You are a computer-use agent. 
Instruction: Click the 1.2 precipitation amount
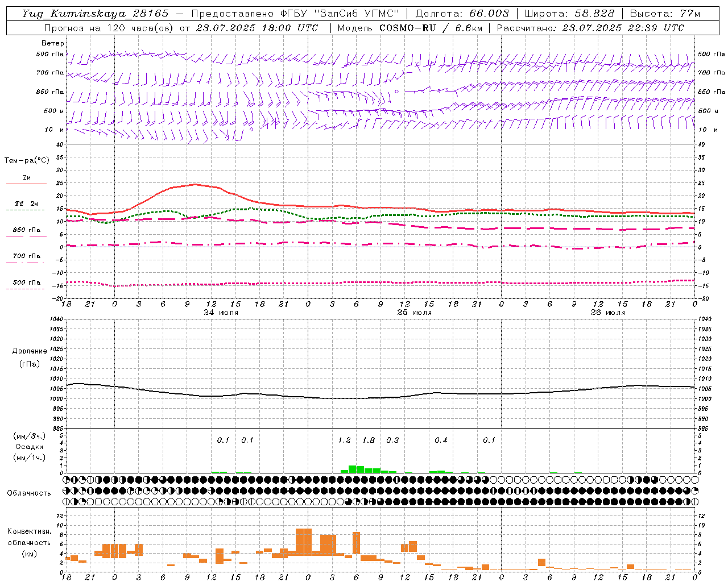344,440
